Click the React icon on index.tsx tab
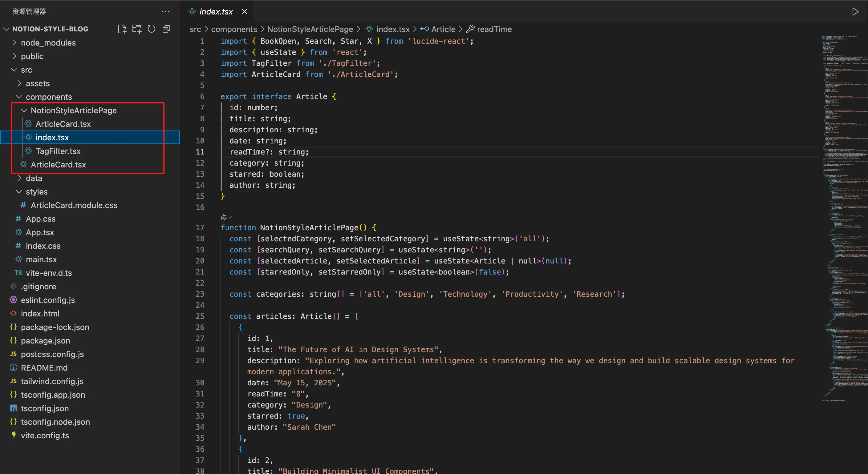Screen dimensions: 868x474 point(192,11)
